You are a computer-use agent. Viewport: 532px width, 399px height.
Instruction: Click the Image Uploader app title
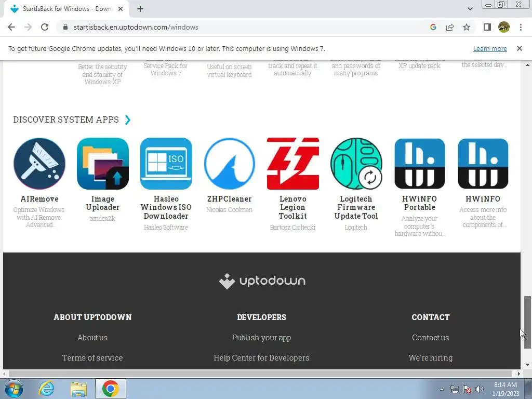click(x=103, y=203)
